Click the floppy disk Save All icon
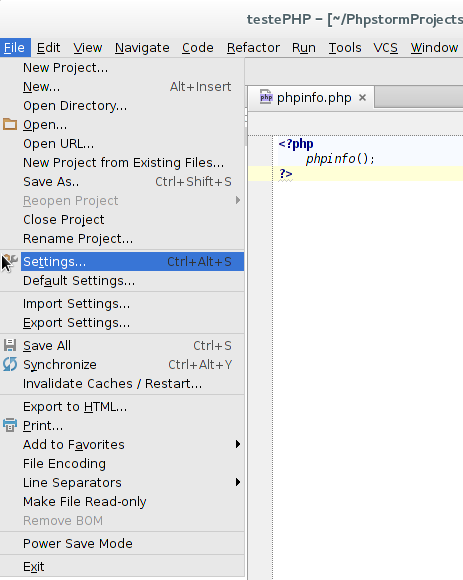Screen dimensions: 463x580 [x=10, y=345]
